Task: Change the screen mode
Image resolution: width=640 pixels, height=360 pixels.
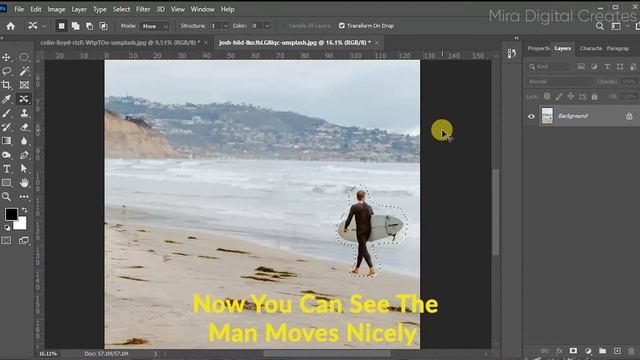Action: click(x=24, y=240)
